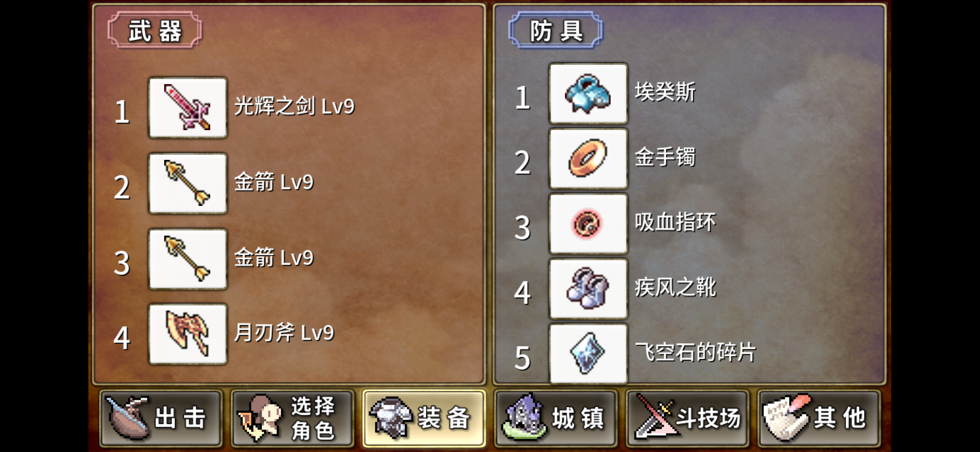Click the 防具 section header
Image resolution: width=980 pixels, height=452 pixels.
[555, 30]
